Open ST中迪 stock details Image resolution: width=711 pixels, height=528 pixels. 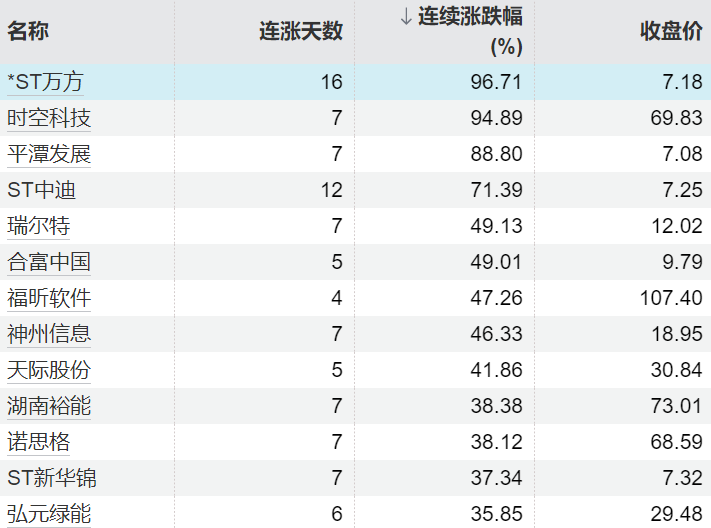coord(42,190)
